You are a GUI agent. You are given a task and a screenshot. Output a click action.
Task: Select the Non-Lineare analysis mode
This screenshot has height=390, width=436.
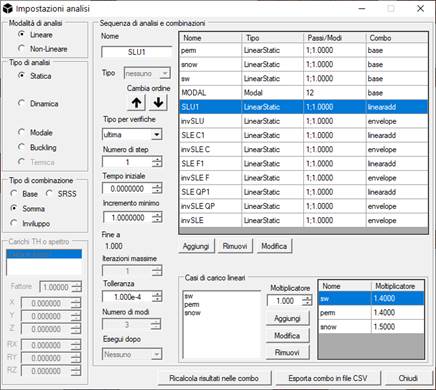(43, 49)
